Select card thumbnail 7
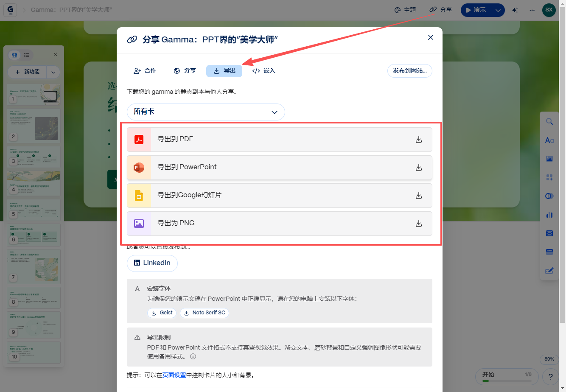 (x=34, y=266)
